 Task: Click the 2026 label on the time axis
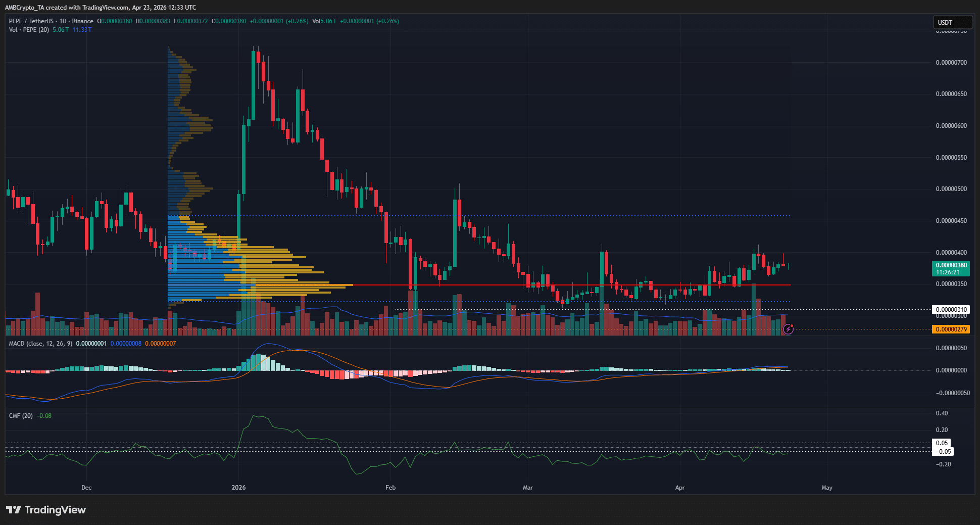point(238,488)
